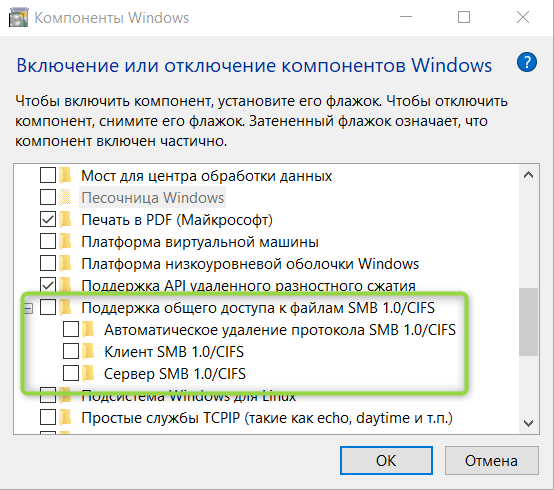The image size is (554, 490).
Task: Tick Автоматическое удаление протокола SMB 1.0/CIFS checkbox
Action: pyautogui.click(x=71, y=329)
